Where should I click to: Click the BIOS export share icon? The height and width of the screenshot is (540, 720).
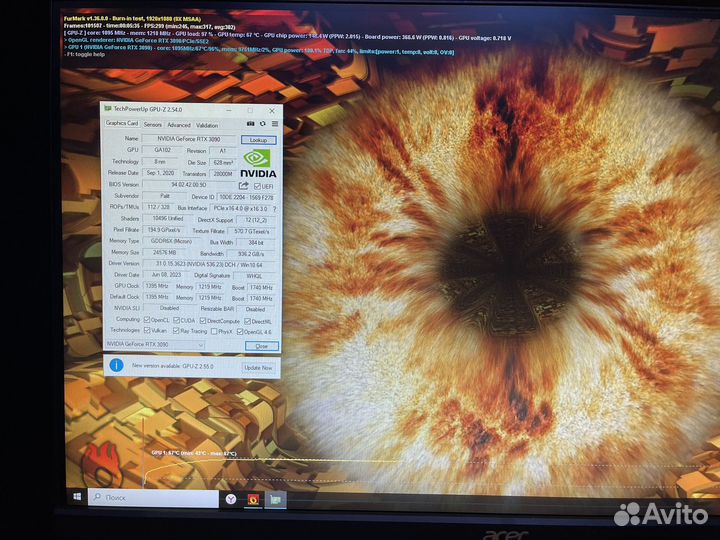(243, 186)
